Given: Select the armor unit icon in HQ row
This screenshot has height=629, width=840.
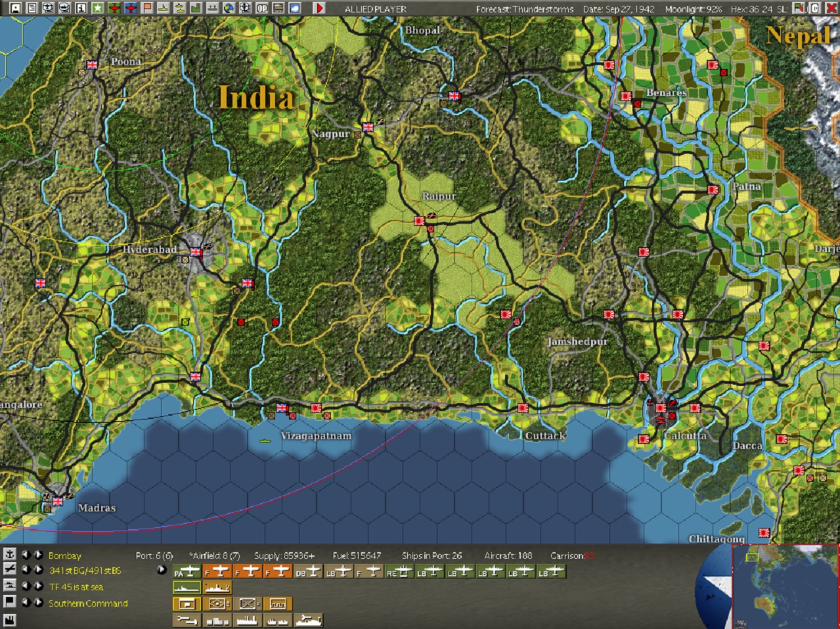Looking at the screenshot, I should [217, 604].
